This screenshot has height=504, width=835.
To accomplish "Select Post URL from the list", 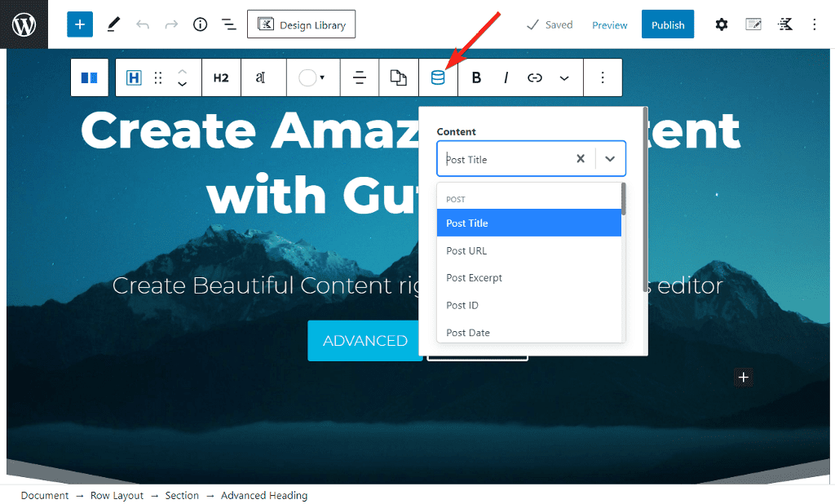I will coord(466,250).
